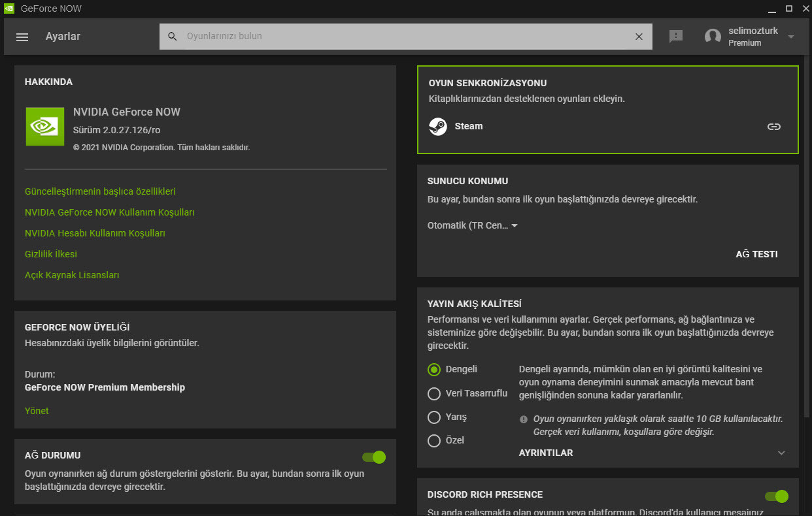Select the Özel quality option

pyautogui.click(x=433, y=440)
